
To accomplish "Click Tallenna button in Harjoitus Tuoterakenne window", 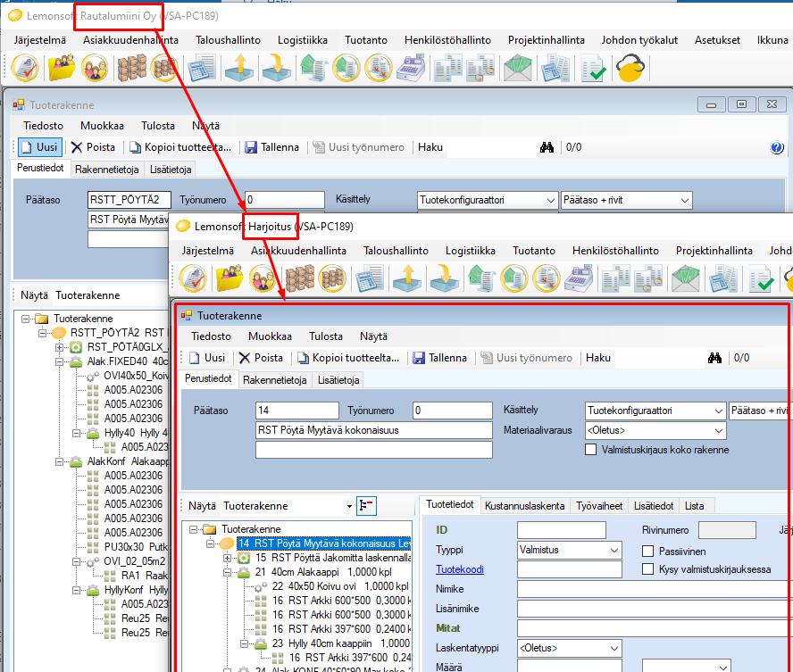I will coord(440,358).
